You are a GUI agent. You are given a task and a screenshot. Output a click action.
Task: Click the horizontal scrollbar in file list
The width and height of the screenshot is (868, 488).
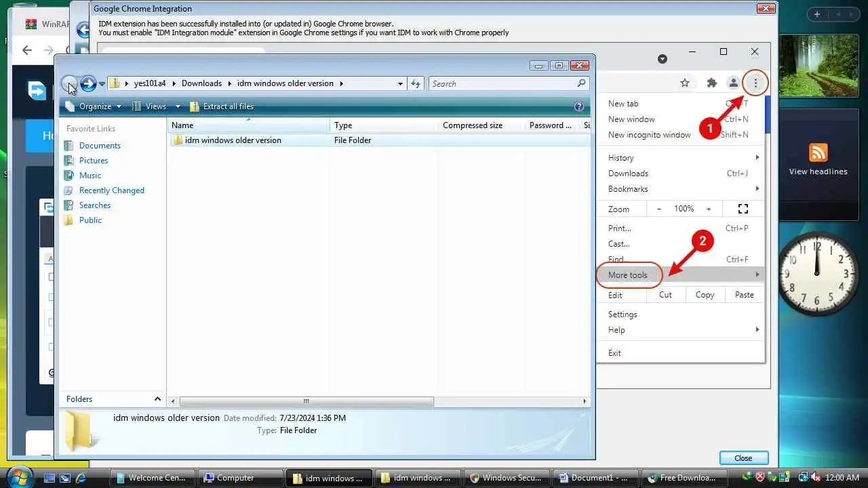click(x=307, y=401)
